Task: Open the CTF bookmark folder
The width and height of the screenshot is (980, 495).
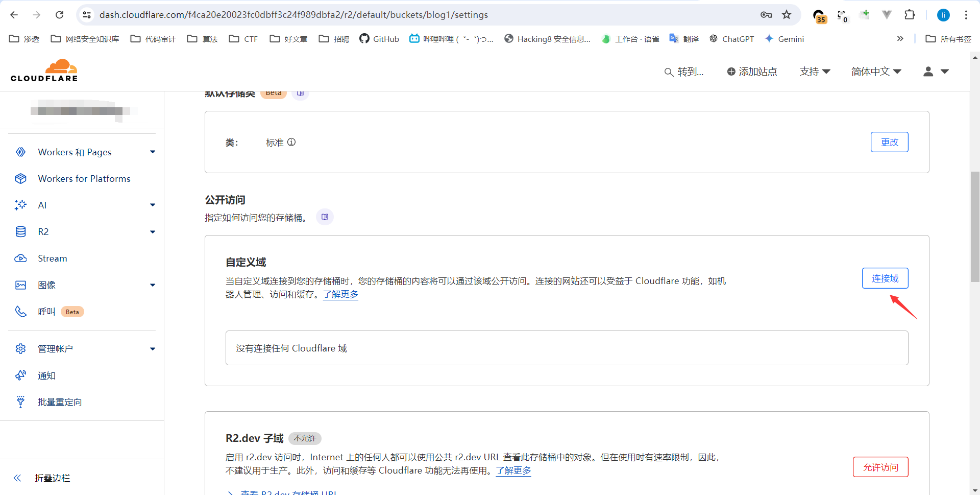Action: [x=243, y=39]
